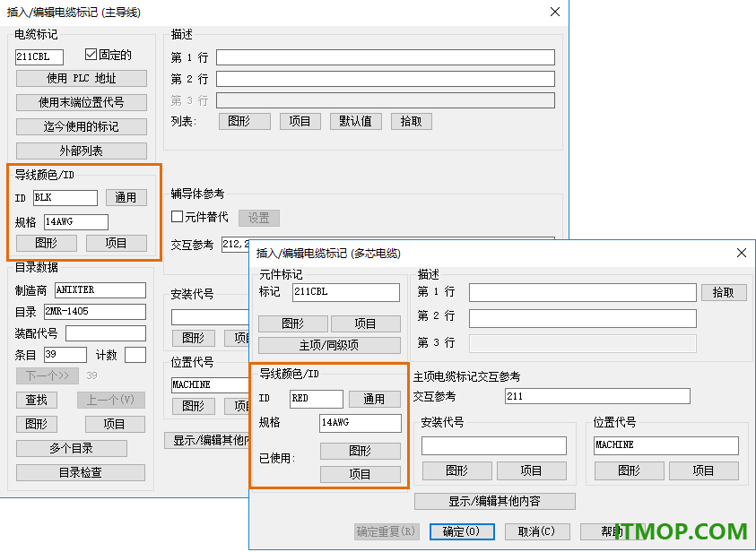The height and width of the screenshot is (552, 756).
Task: Edit 位置代号 MACHINE field in multi-core dialog
Action: tap(665, 445)
